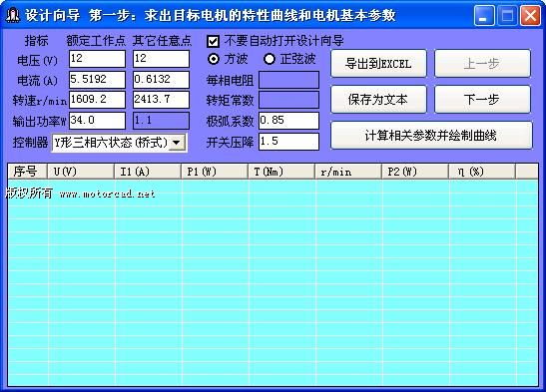Minimize the design wizard window
This screenshot has height=392, width=546.
pyautogui.click(x=484, y=16)
